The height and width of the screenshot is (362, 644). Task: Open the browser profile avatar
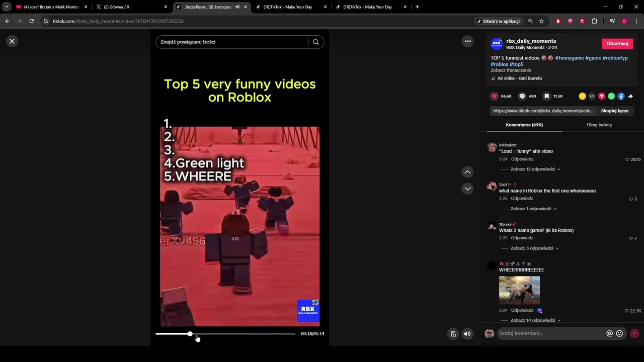[x=624, y=21]
